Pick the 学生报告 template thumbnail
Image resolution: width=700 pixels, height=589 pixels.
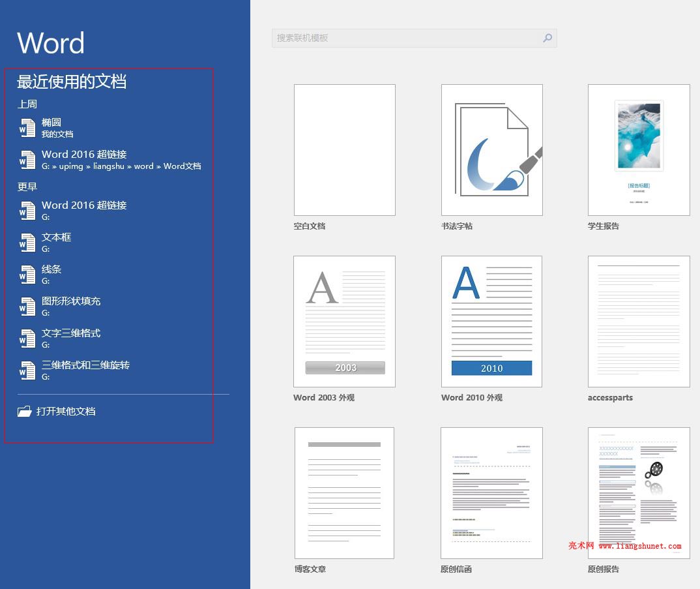tap(639, 150)
